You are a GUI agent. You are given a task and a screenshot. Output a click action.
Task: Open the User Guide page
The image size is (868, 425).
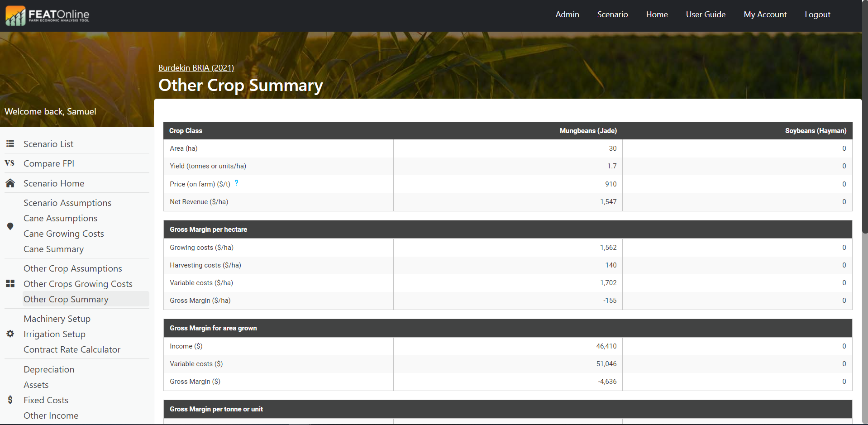706,14
